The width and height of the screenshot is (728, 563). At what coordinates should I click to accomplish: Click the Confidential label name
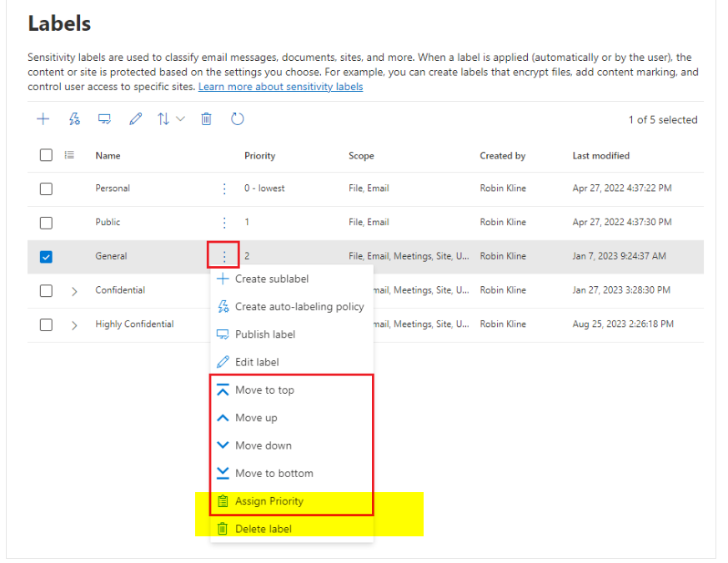[120, 290]
